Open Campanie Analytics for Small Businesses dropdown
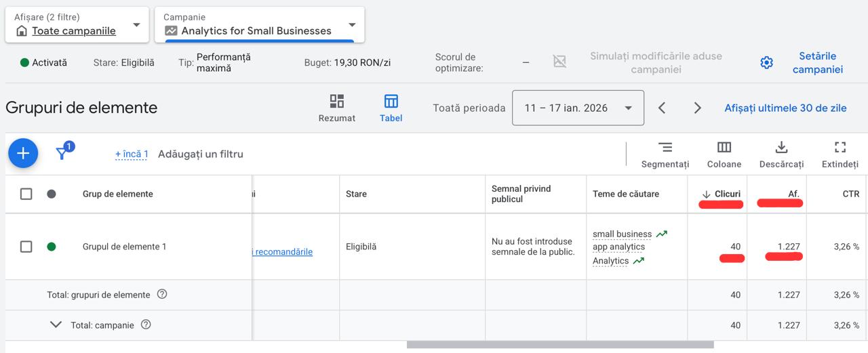The height and width of the screenshot is (353, 868). pyautogui.click(x=260, y=24)
